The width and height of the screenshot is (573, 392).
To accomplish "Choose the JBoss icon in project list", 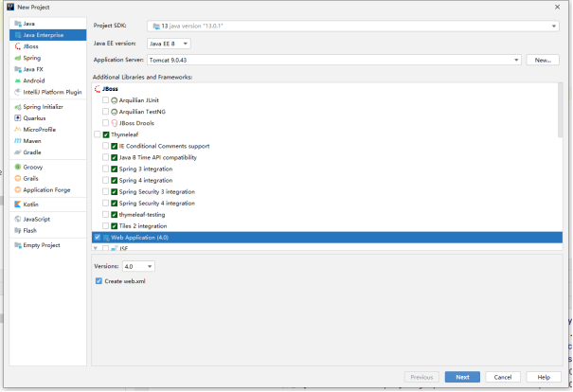I will [x=18, y=46].
